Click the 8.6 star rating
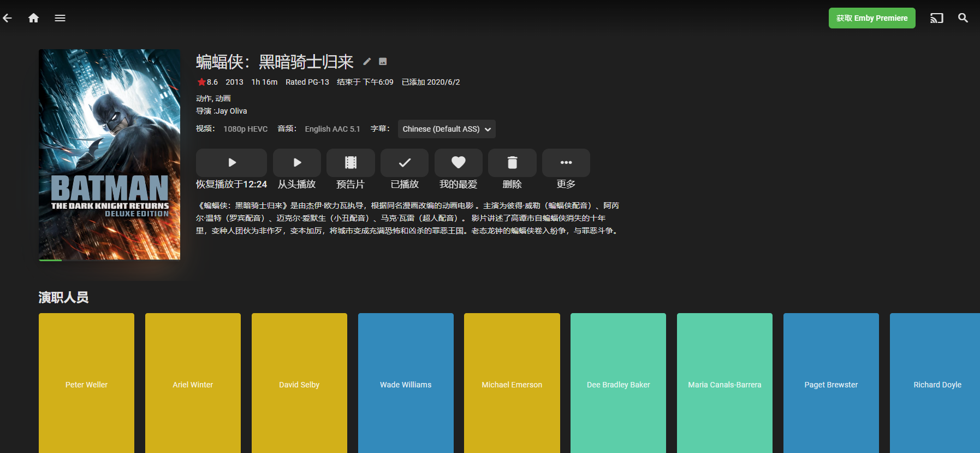Viewport: 980px width, 453px height. 207,82
